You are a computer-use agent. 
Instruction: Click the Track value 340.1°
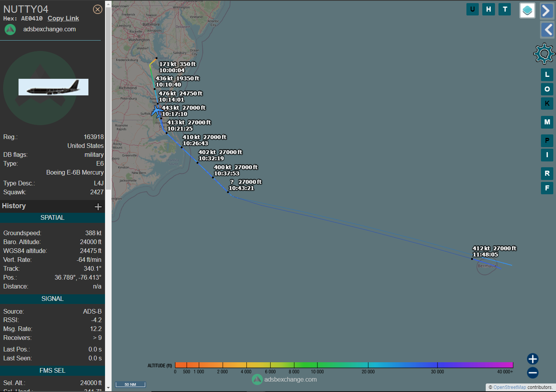93,269
